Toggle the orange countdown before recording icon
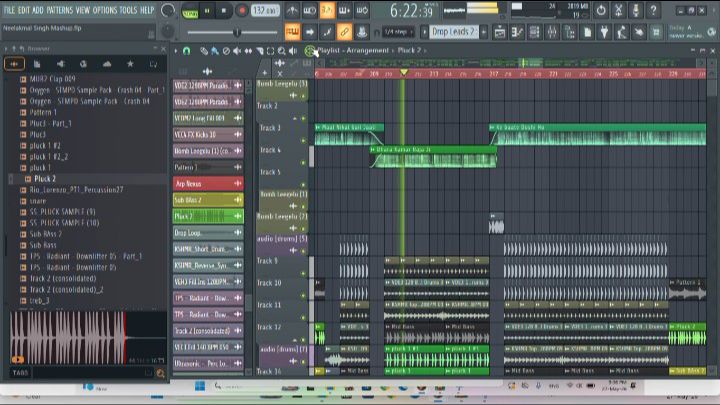Image resolution: width=720 pixels, height=405 pixels. [x=327, y=10]
